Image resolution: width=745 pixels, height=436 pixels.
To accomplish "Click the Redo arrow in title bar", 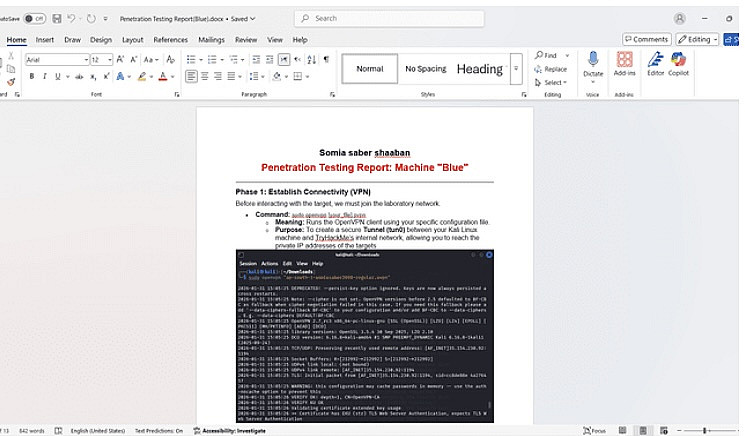I will tap(91, 19).
